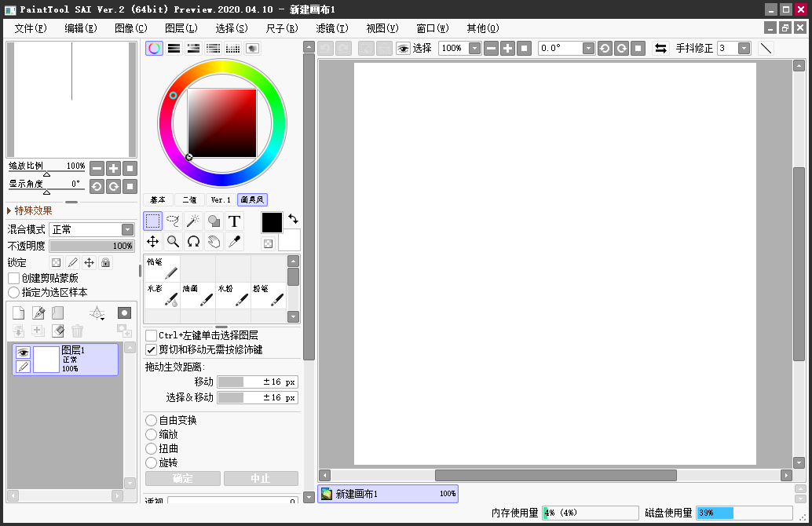Select the rectangular selection tool

153,221
